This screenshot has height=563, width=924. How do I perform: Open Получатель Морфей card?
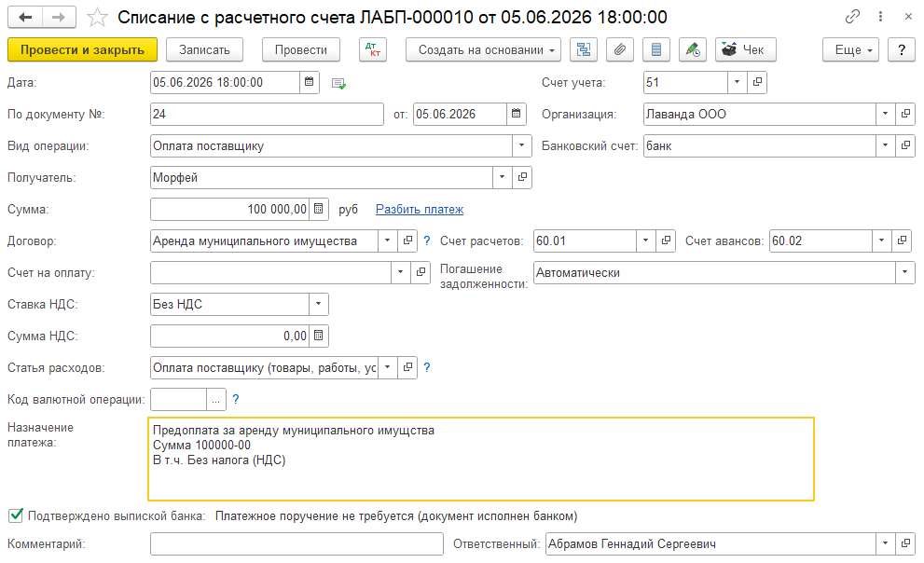[522, 177]
